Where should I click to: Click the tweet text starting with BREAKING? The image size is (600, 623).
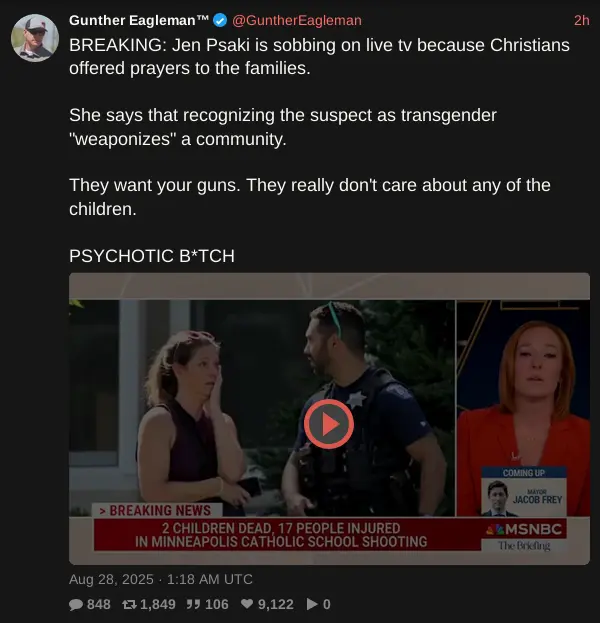coord(319,56)
